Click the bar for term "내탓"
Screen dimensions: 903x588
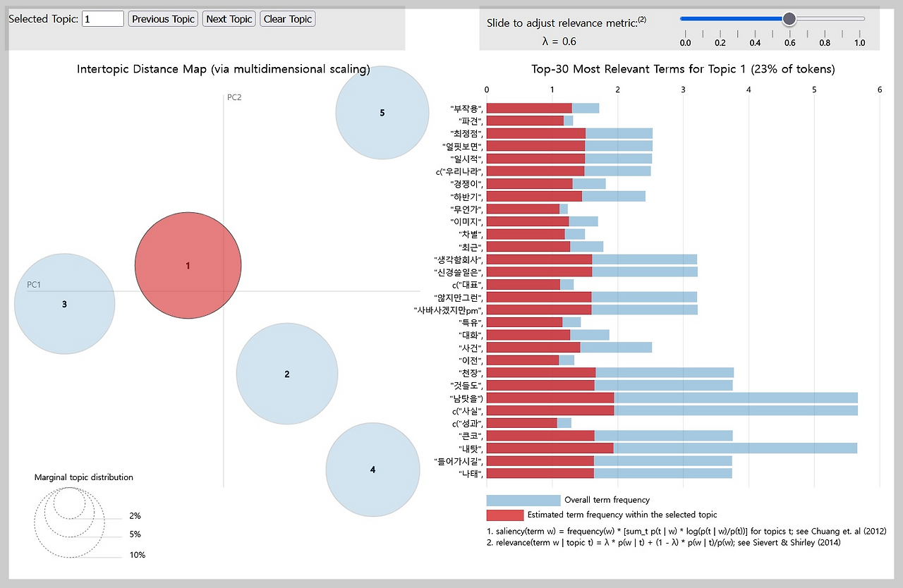[x=672, y=448]
